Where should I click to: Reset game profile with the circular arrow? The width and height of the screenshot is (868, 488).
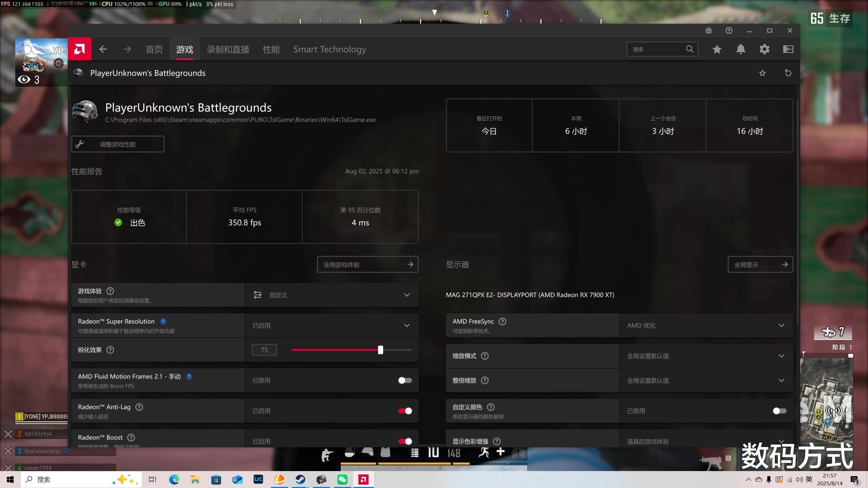[x=788, y=73]
